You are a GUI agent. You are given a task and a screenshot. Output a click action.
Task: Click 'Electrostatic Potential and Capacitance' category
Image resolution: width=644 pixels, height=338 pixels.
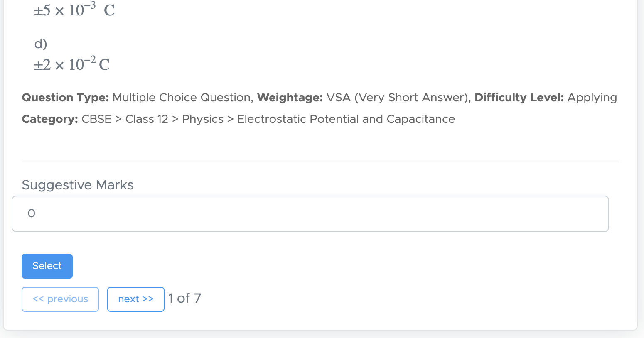(346, 119)
